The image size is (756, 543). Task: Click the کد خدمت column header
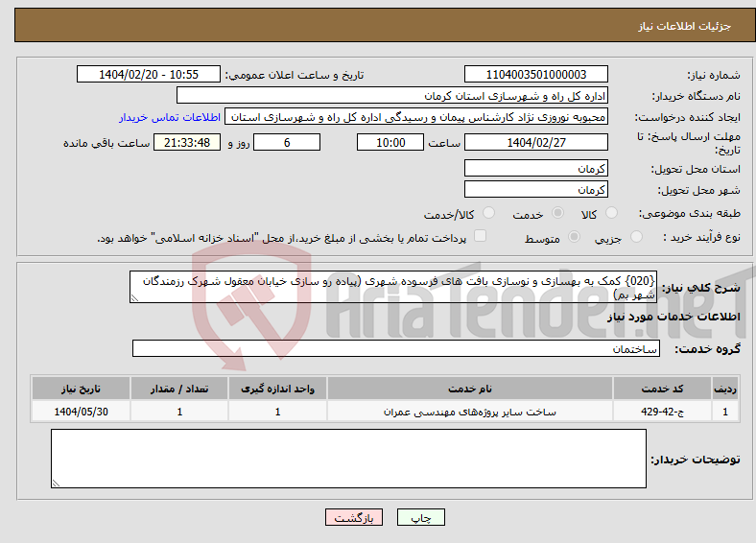[x=663, y=389]
